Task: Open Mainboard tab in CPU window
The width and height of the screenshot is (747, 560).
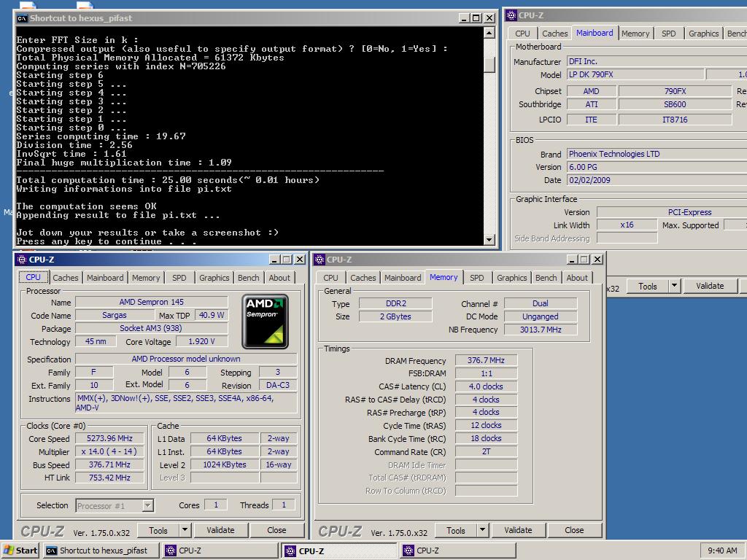Action: [x=105, y=278]
